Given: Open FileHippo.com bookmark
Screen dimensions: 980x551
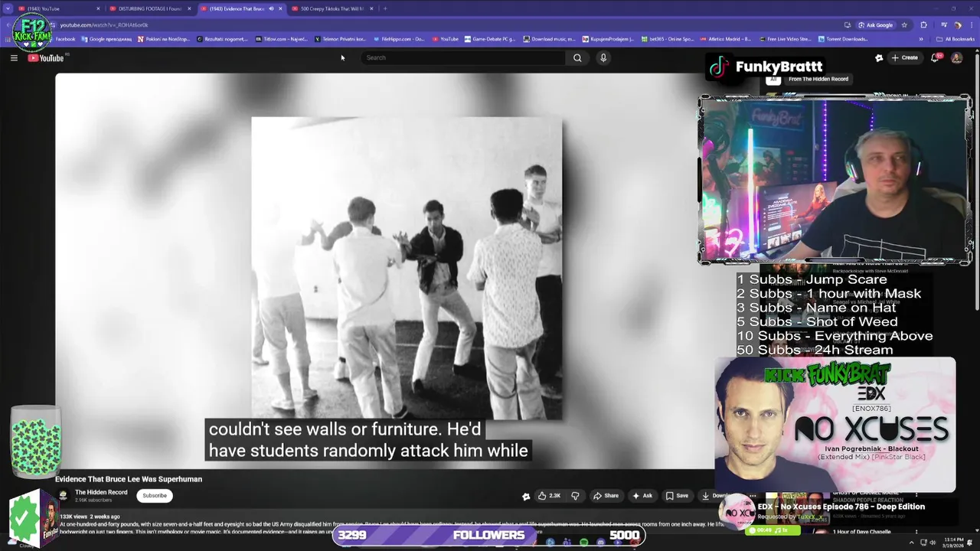Looking at the screenshot, I should tap(399, 39).
